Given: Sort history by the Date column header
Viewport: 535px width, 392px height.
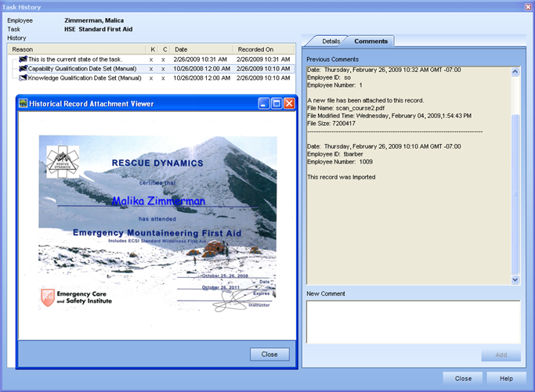Looking at the screenshot, I should (x=201, y=49).
